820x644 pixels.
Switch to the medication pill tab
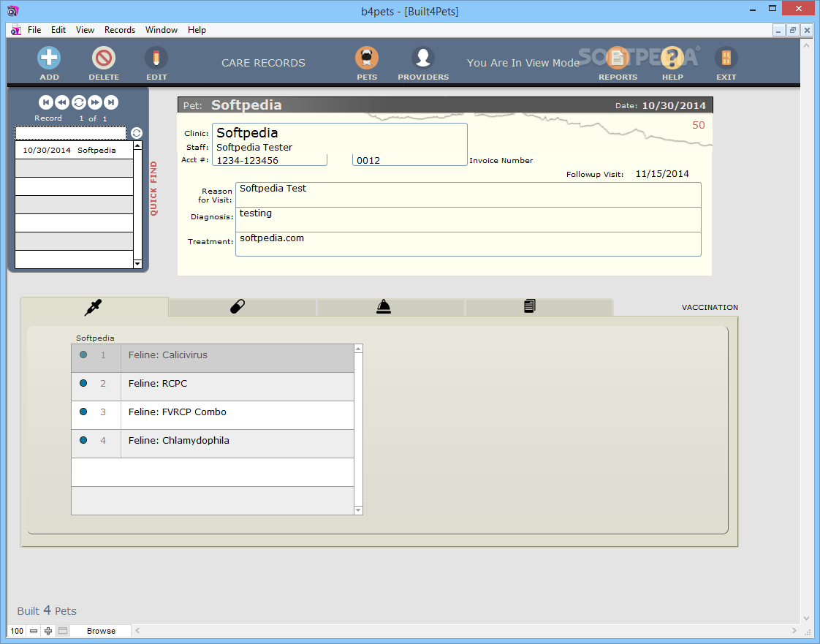coord(242,306)
